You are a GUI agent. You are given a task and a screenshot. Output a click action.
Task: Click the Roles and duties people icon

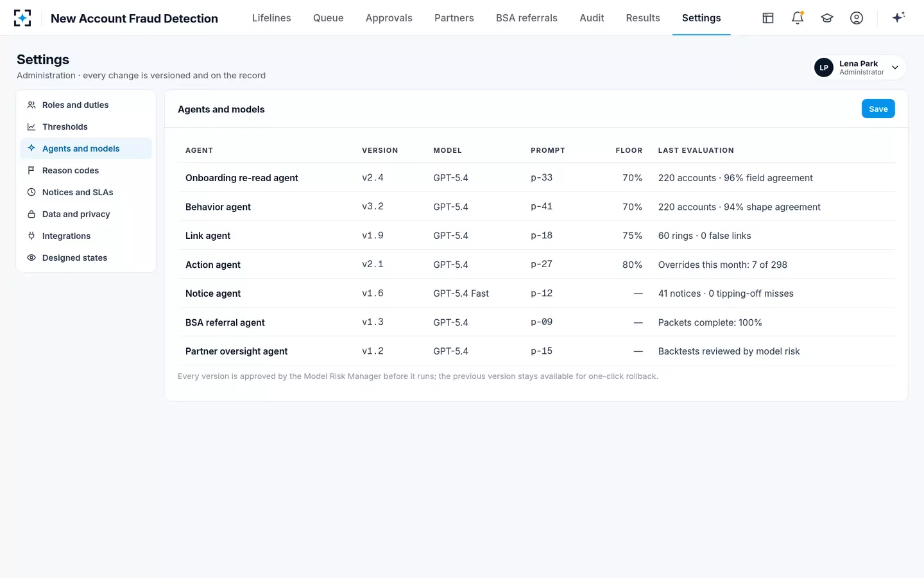click(31, 105)
